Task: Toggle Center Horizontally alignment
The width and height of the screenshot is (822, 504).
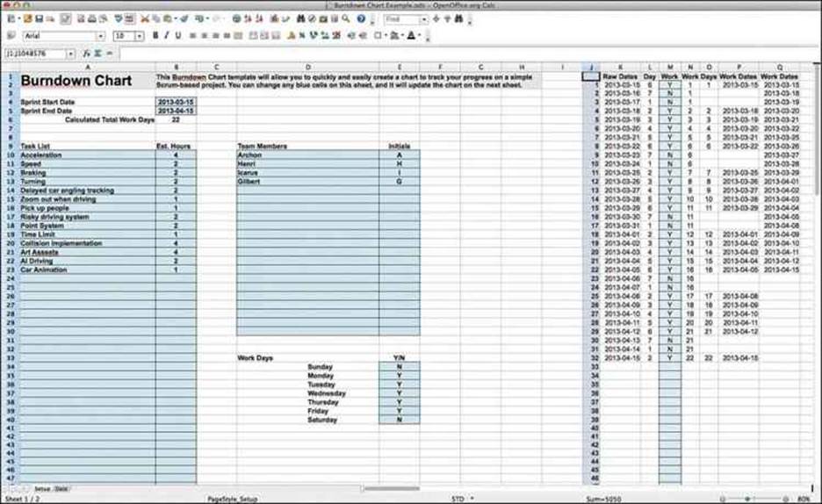Action: pos(204,36)
